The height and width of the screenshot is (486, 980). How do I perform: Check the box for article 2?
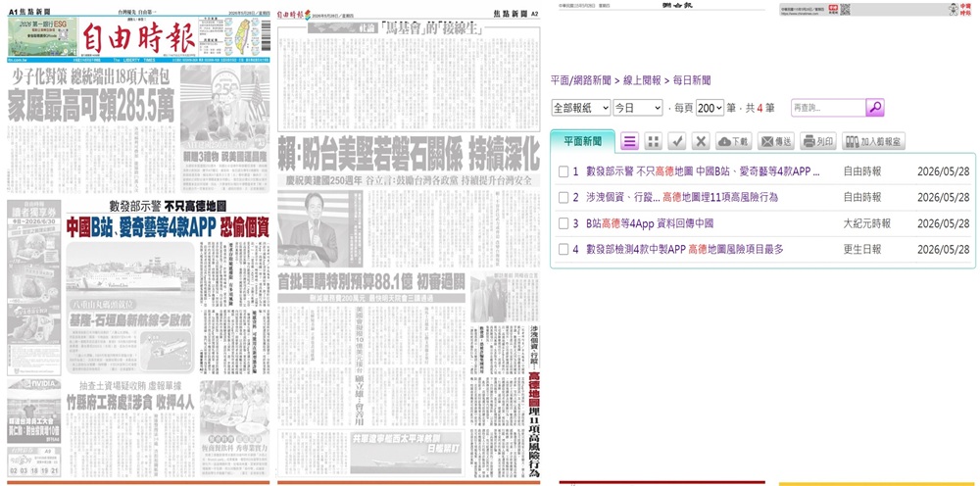pyautogui.click(x=563, y=197)
